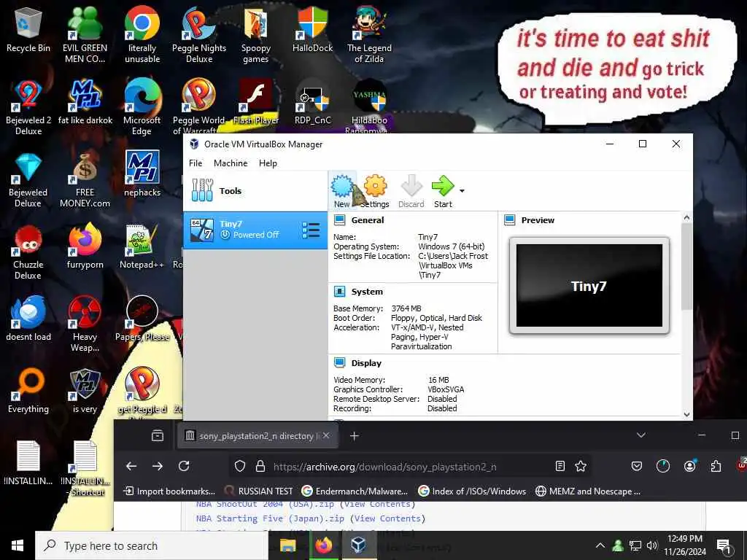
Task: Click Firefox tracking protection shield icon
Action: [x=240, y=466]
